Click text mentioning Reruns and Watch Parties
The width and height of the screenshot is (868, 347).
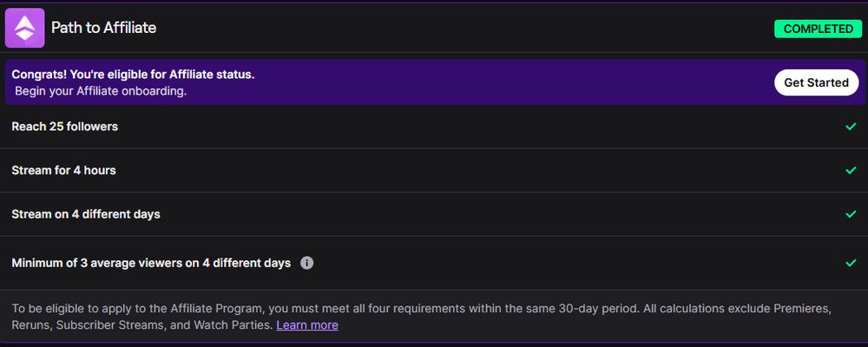tap(142, 324)
